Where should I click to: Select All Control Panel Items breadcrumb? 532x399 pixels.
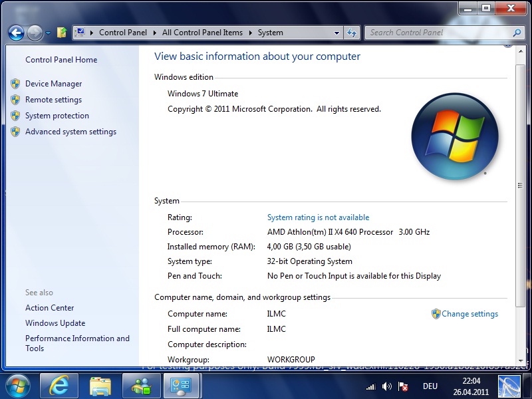[202, 33]
